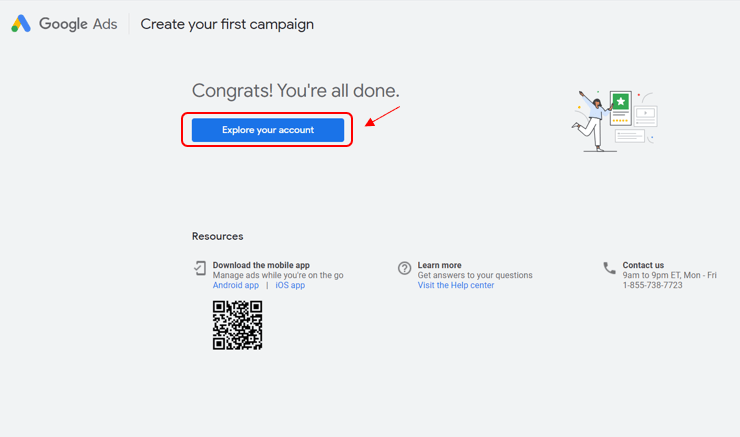
Task: Click the Download the mobile app label
Action: click(261, 265)
